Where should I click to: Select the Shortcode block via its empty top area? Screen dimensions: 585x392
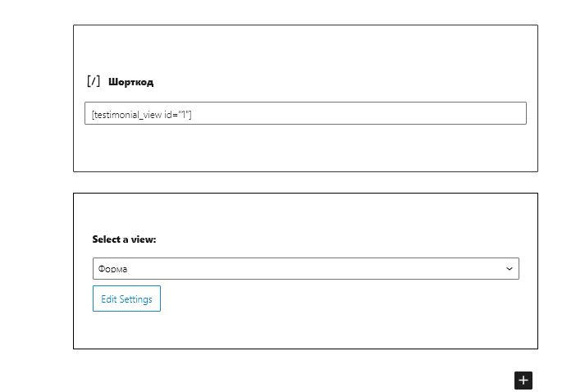305,48
